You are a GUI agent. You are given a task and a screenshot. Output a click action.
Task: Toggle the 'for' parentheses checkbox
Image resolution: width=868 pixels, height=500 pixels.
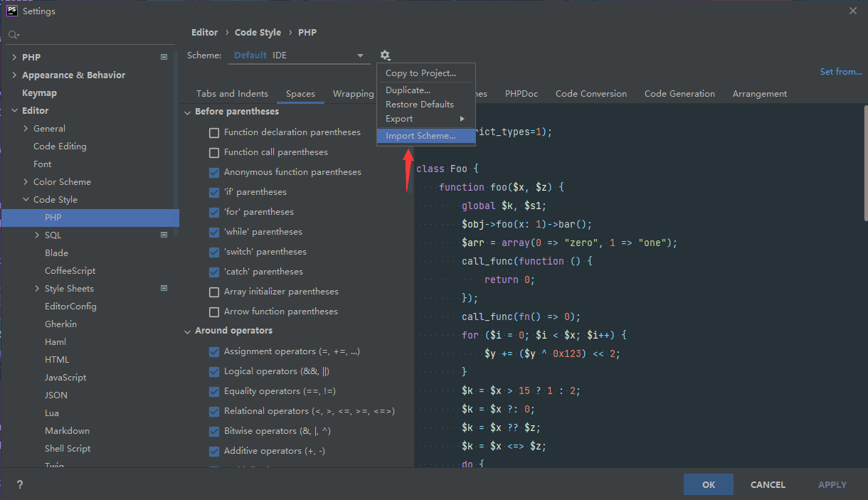(x=214, y=212)
